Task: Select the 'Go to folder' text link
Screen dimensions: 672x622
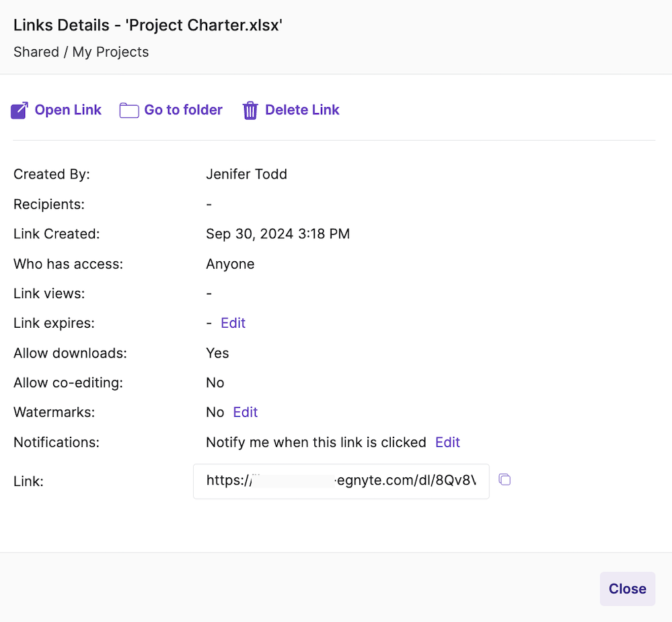Action: pos(184,110)
